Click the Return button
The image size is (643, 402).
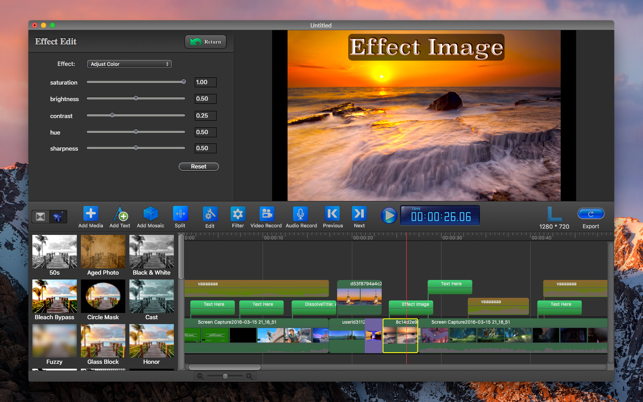(x=206, y=42)
